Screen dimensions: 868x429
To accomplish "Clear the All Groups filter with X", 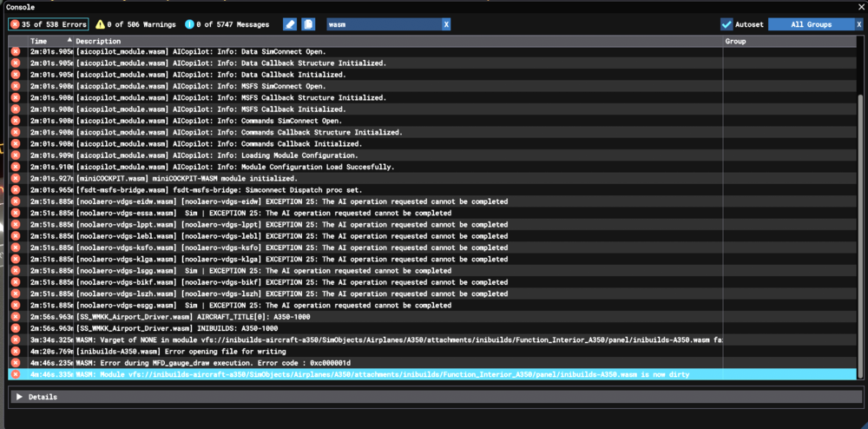I will point(858,24).
